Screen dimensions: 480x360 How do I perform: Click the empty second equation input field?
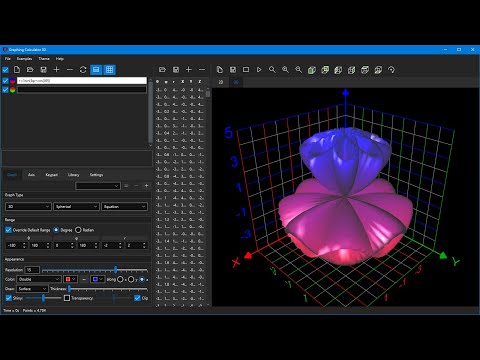(x=82, y=90)
